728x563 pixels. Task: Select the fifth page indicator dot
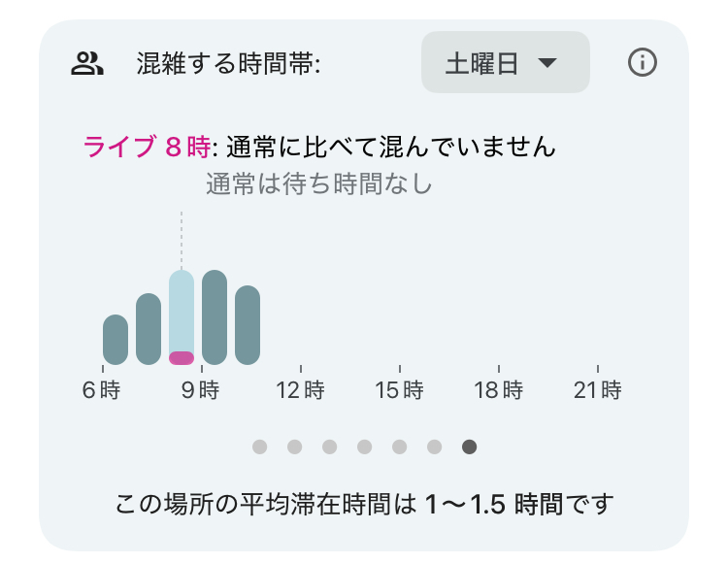point(399,447)
